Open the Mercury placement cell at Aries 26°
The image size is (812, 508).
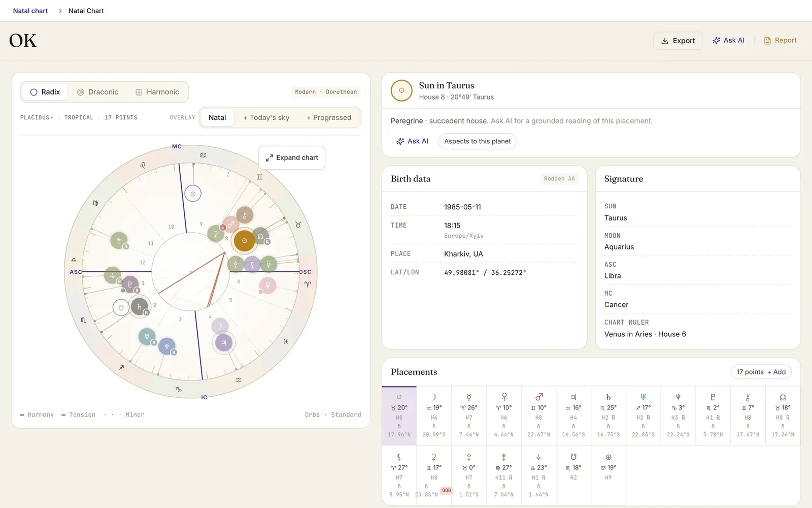[469, 416]
